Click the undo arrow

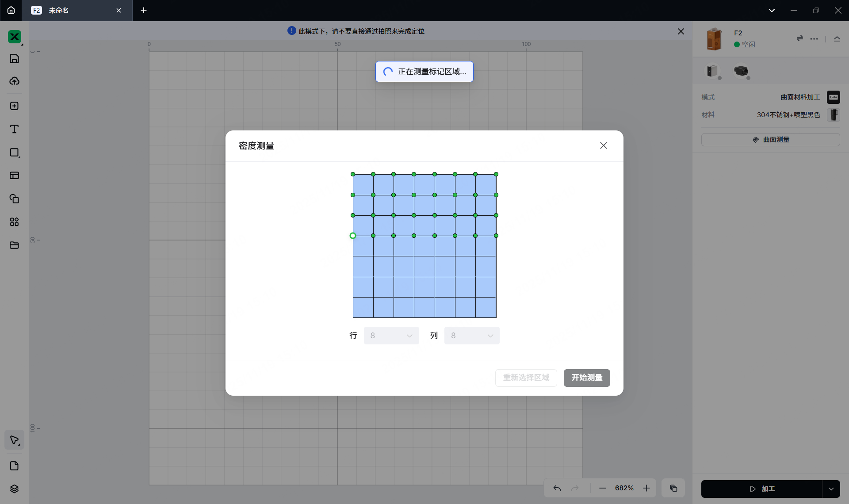557,488
